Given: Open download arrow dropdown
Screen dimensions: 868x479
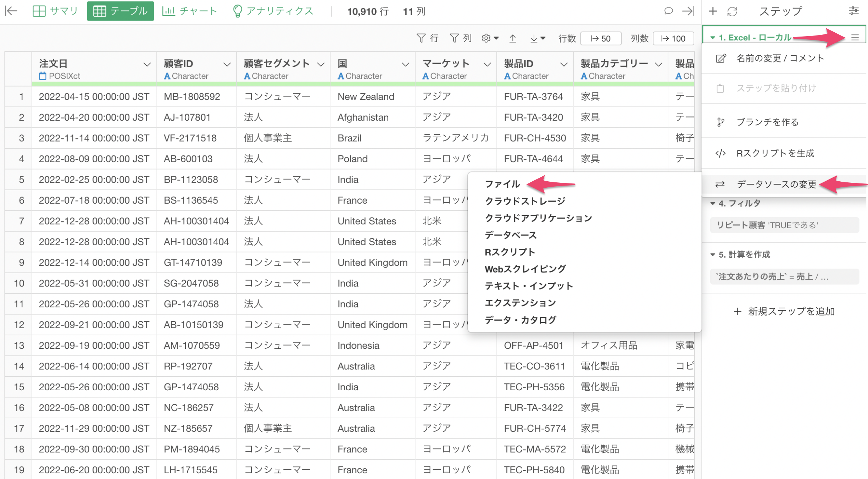Looking at the screenshot, I should coord(538,38).
